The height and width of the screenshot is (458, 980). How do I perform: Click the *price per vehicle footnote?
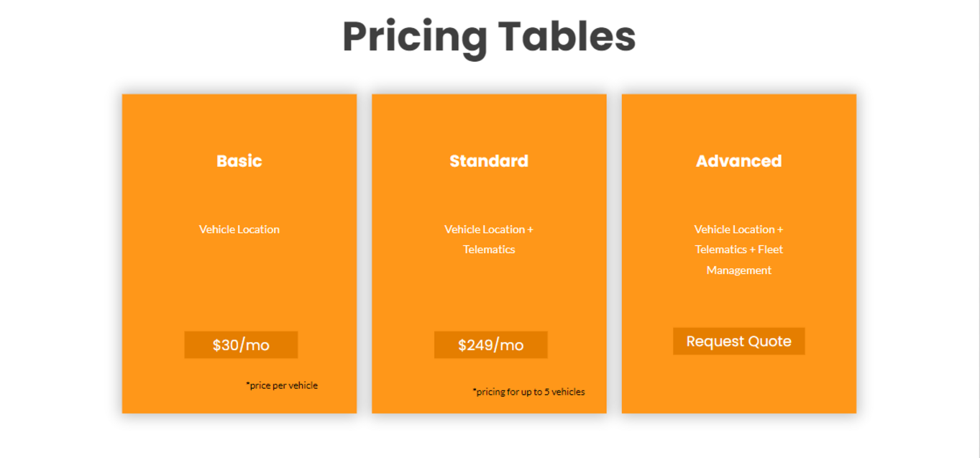point(282,385)
